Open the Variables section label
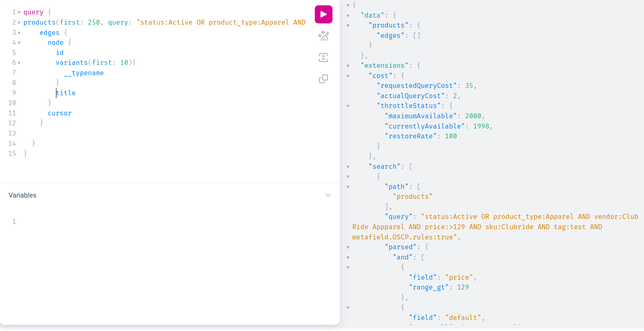Image resolution: width=644 pixels, height=331 pixels. point(23,195)
